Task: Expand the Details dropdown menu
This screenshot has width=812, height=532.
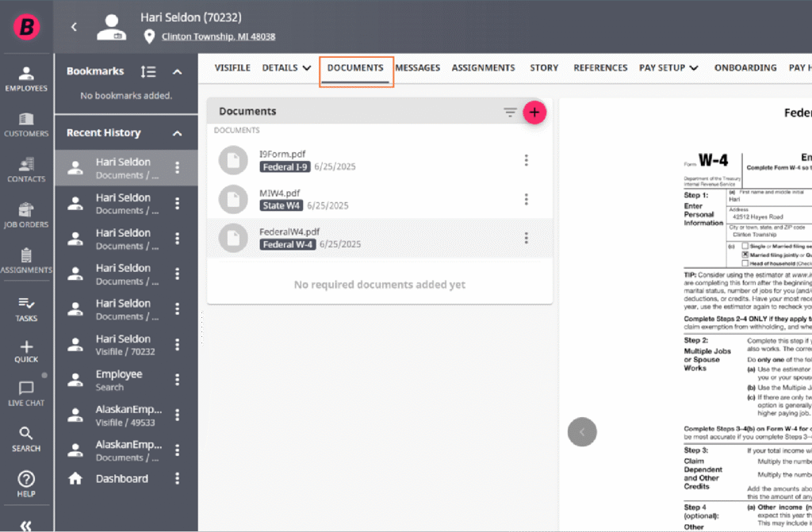Action: tap(286, 68)
